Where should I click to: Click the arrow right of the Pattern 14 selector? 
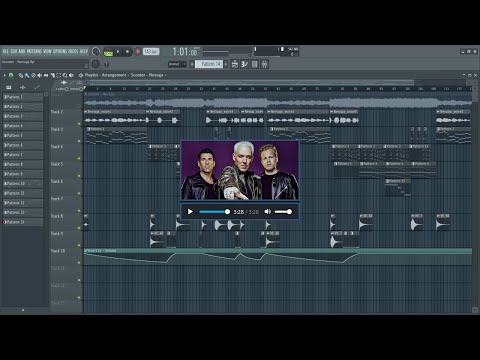(226, 64)
